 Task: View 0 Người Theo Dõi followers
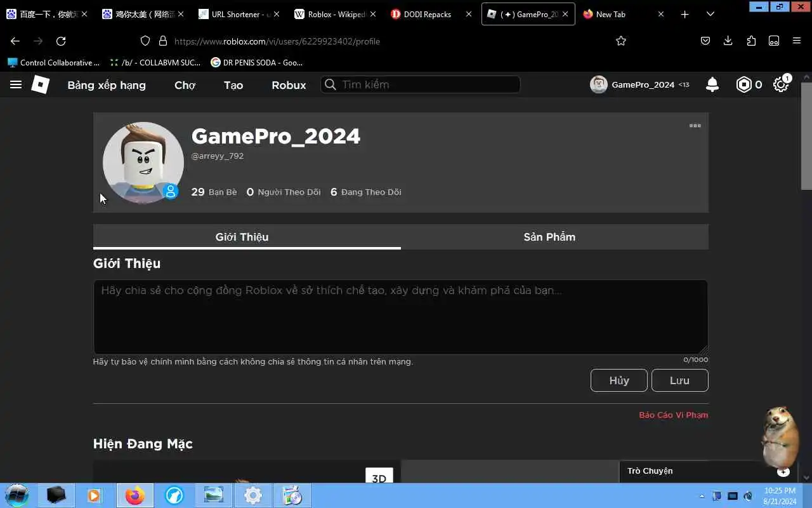[x=284, y=192]
